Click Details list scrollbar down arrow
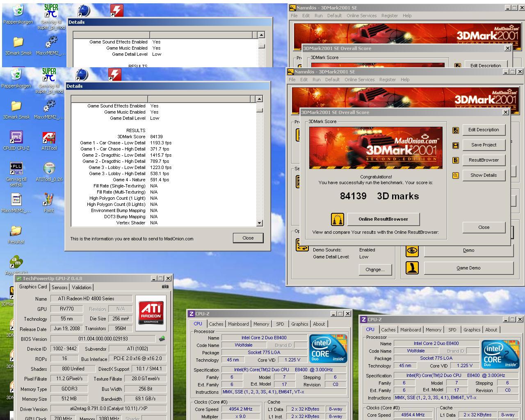The height and width of the screenshot is (420, 525). 259,223
